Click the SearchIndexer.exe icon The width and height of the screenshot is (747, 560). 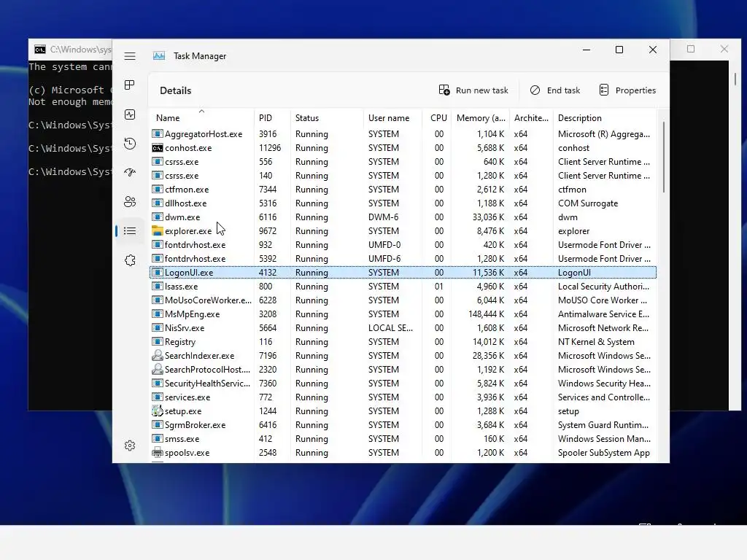[158, 355]
